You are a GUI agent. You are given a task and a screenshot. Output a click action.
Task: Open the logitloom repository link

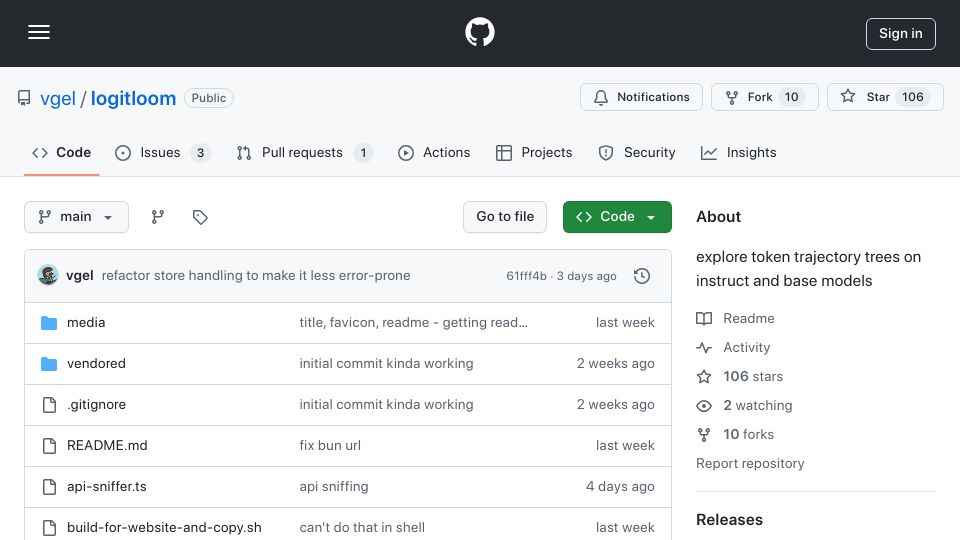point(133,98)
